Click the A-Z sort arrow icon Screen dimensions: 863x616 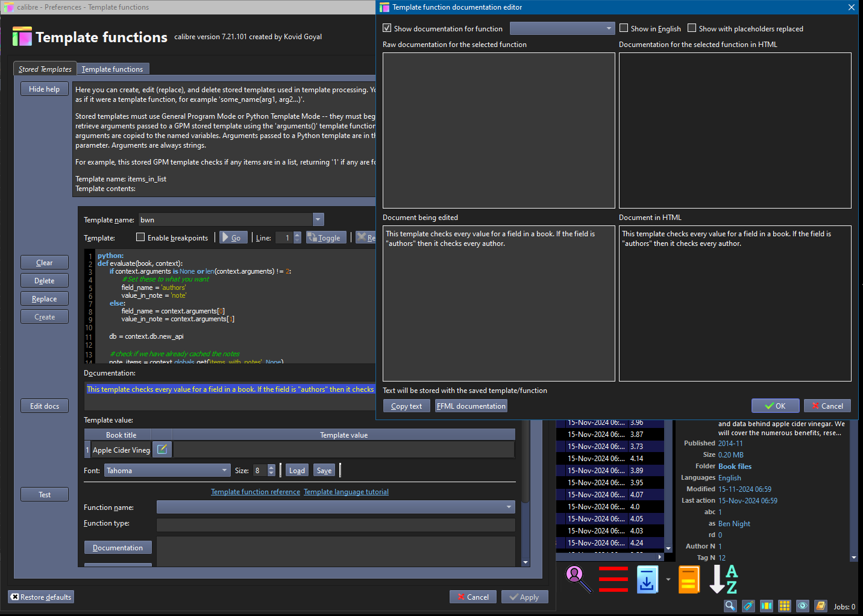(723, 579)
